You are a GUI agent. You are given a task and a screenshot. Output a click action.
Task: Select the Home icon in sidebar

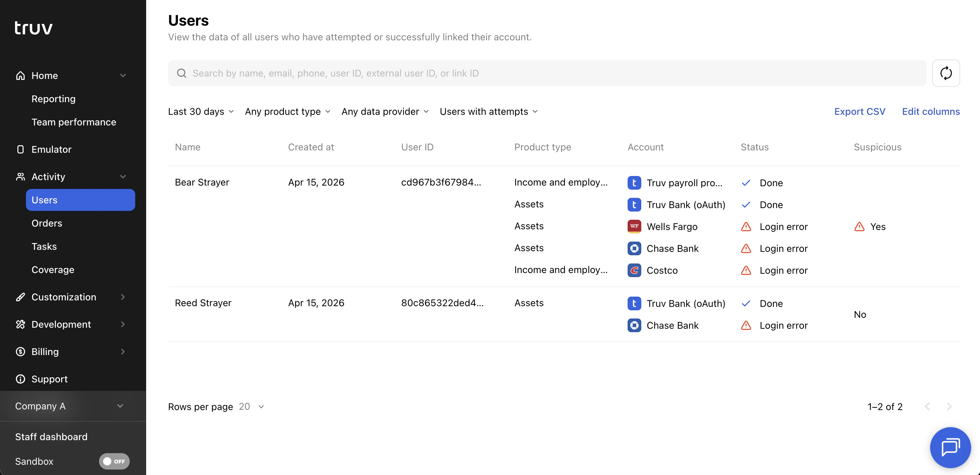click(20, 76)
